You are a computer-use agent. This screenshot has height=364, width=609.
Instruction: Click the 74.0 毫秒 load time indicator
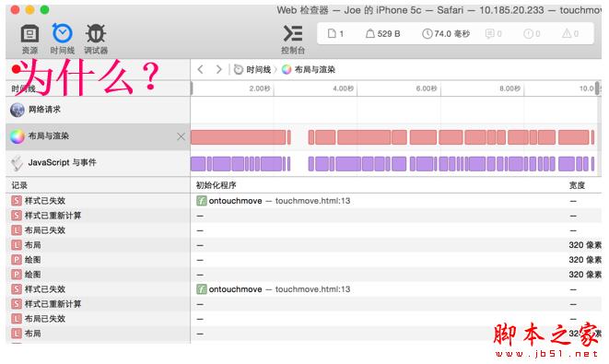(446, 34)
